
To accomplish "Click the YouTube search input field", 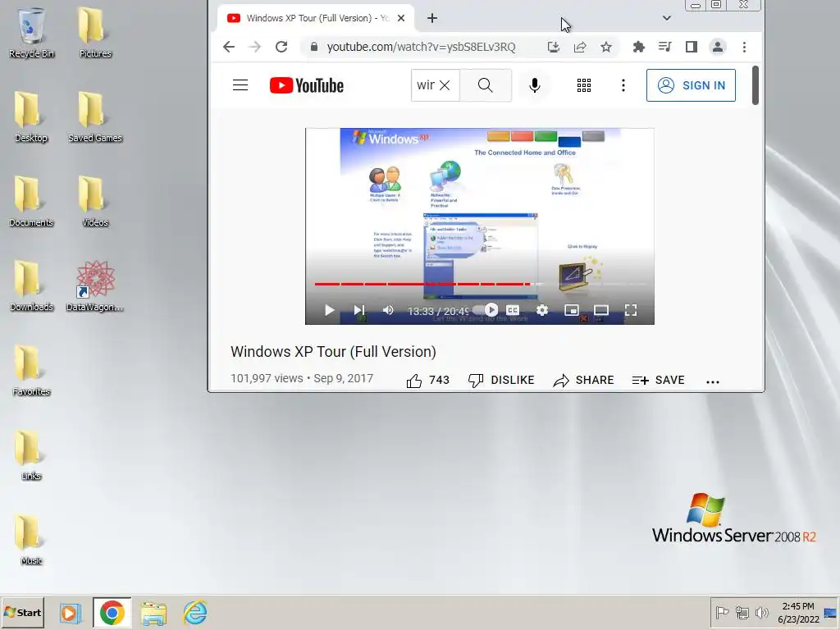I will pos(426,85).
